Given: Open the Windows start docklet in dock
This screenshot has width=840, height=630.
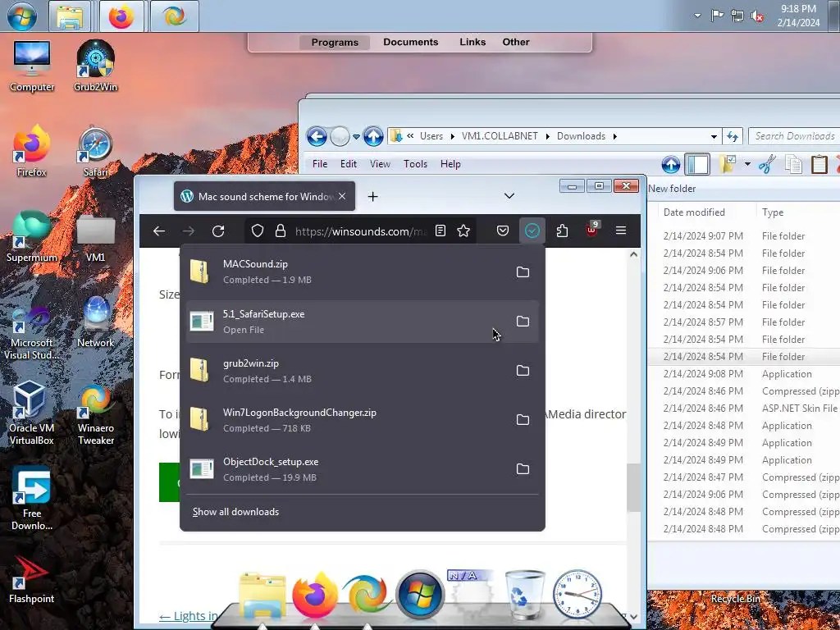Looking at the screenshot, I should [420, 595].
